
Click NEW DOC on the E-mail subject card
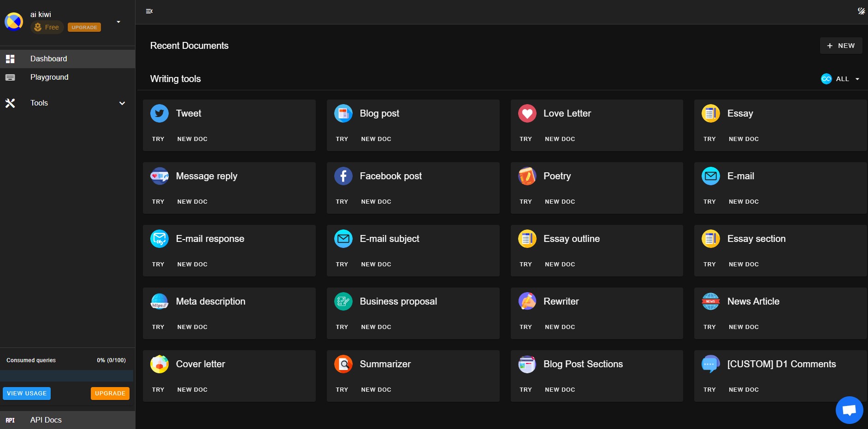(x=376, y=264)
